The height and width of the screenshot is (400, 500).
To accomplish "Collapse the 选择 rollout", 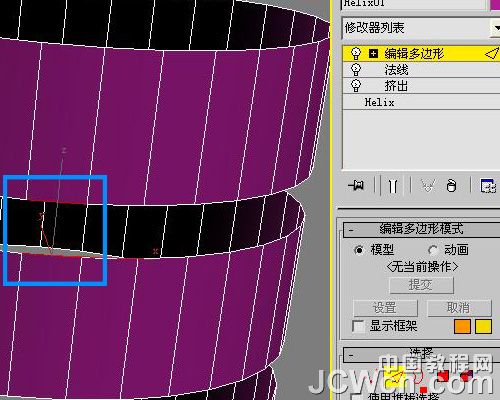I will point(421,355).
